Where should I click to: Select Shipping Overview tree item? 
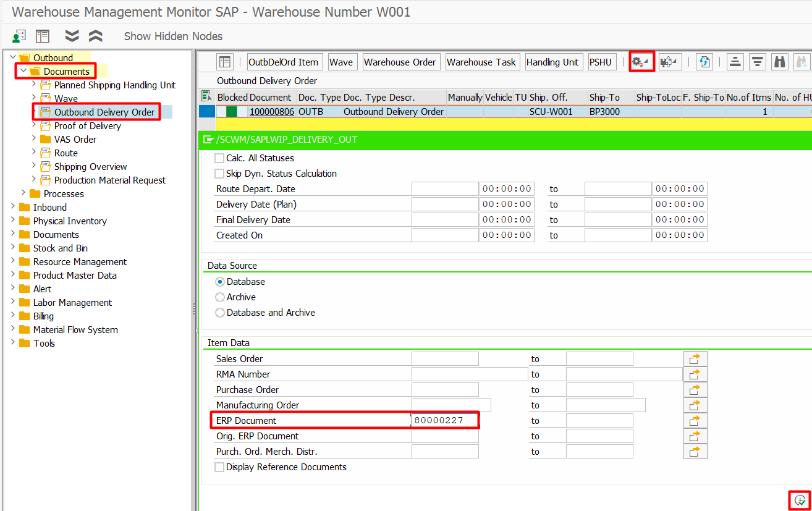point(90,167)
